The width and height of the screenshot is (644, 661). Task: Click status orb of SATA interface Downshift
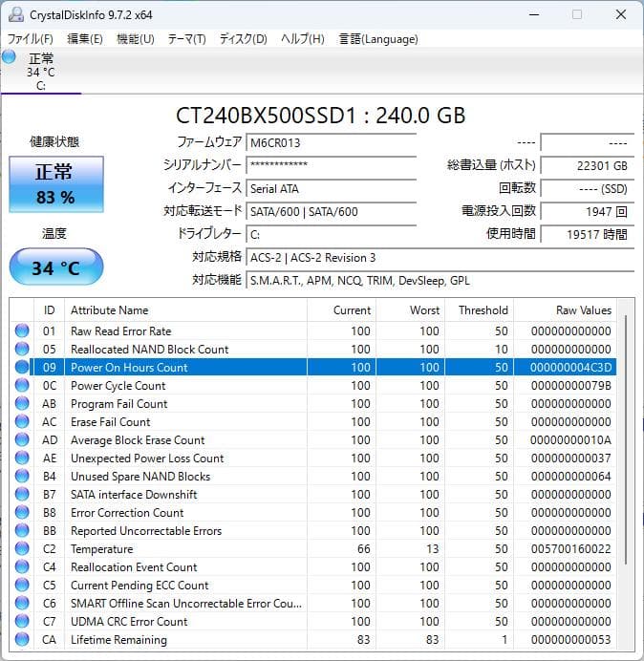pos(22,494)
